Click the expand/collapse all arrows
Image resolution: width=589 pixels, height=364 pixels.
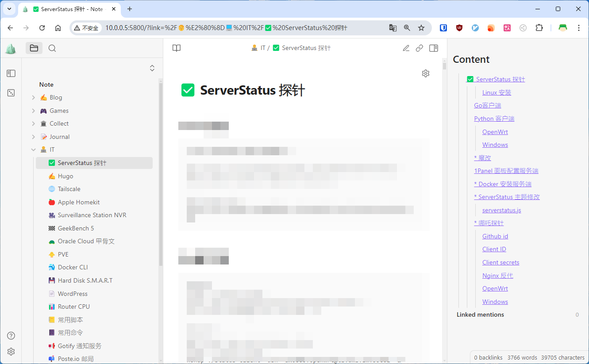coord(152,68)
